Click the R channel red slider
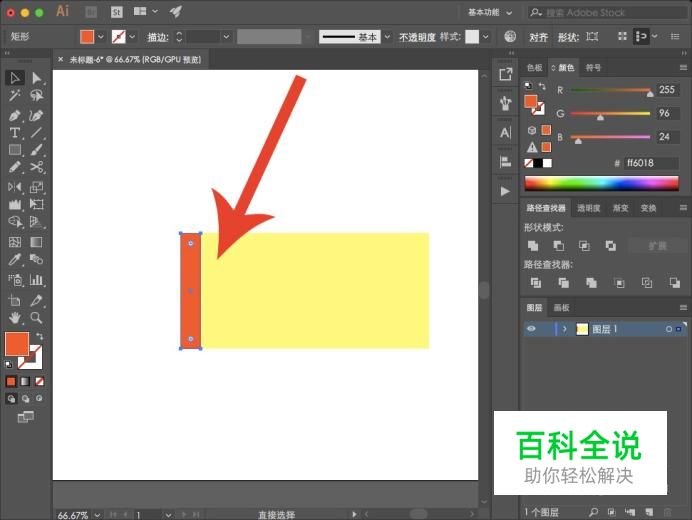Viewport: 692px width, 520px height. [610, 92]
